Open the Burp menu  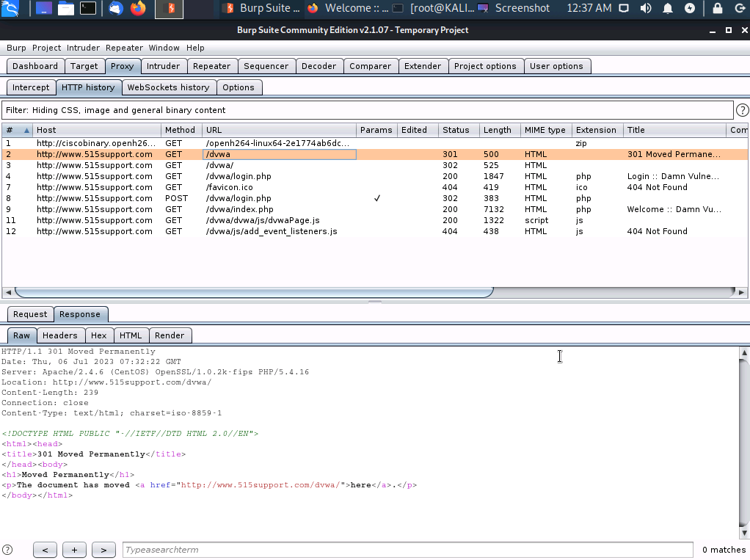tap(16, 48)
